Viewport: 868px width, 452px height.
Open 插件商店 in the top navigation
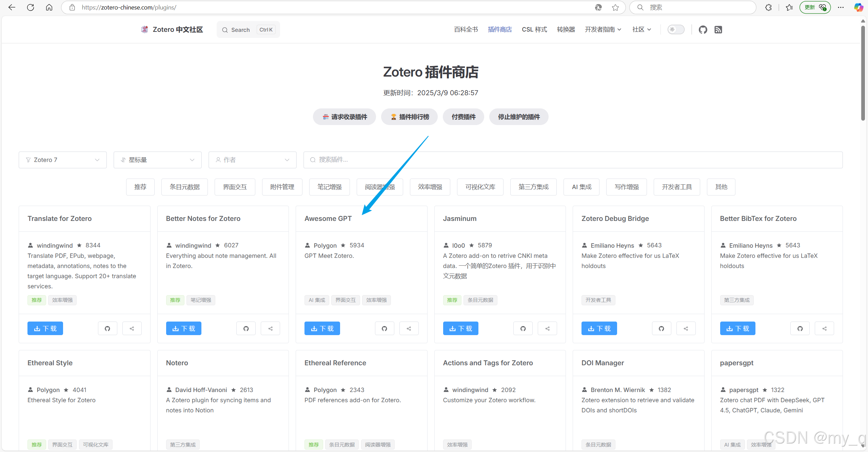pyautogui.click(x=500, y=29)
